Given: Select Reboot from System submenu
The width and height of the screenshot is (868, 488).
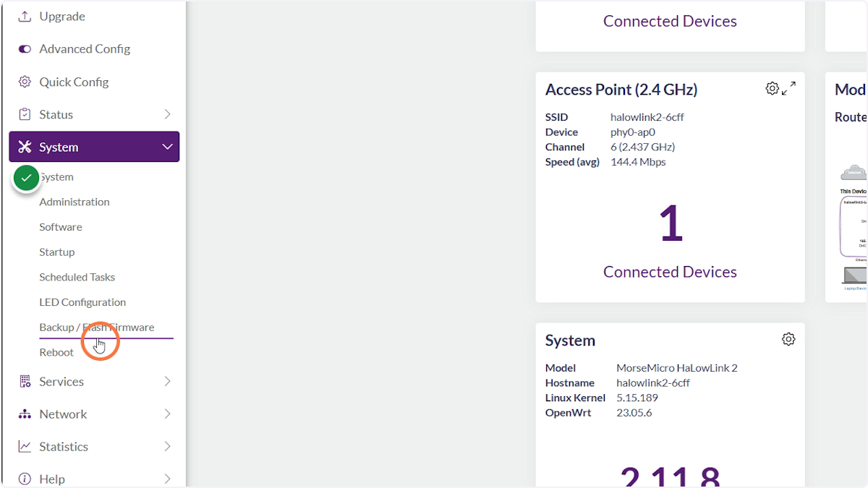Looking at the screenshot, I should point(56,352).
